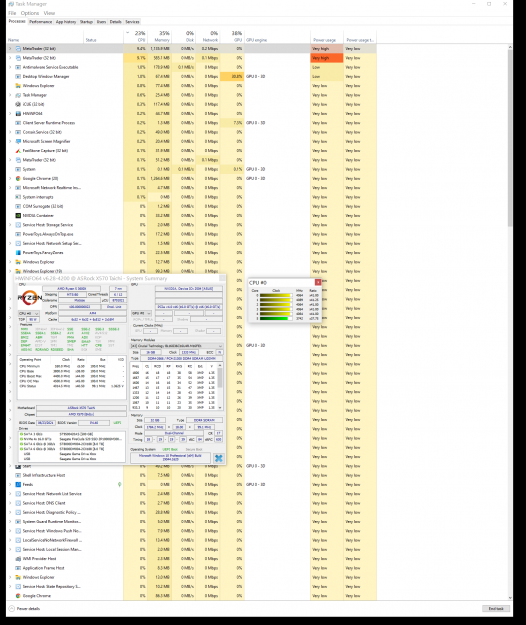Image resolution: width=526 pixels, height=625 pixels.
Task: Select the Corsair.Service (32 bit) row
Action: click(191, 132)
